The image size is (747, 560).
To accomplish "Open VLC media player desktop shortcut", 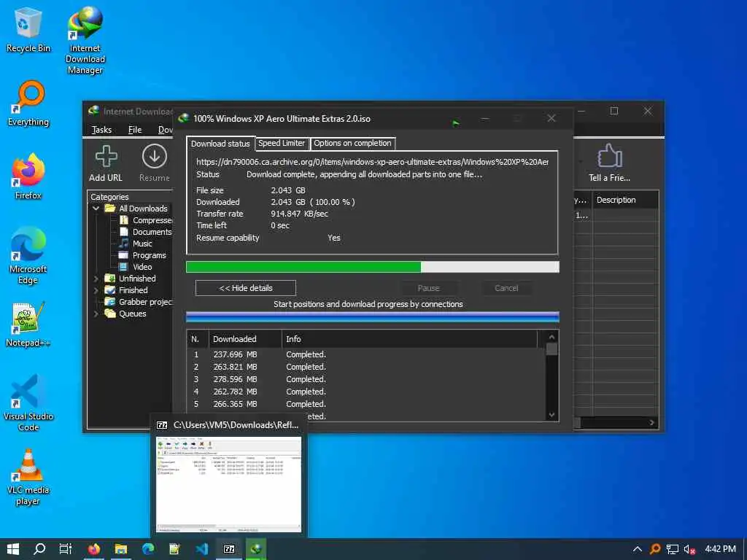I will tap(28, 477).
